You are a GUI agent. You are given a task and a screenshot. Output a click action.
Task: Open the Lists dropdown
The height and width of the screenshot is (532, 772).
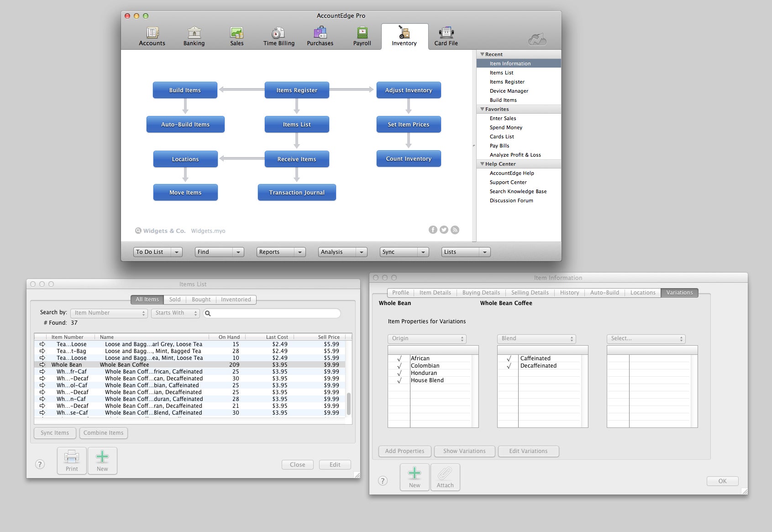[466, 252]
